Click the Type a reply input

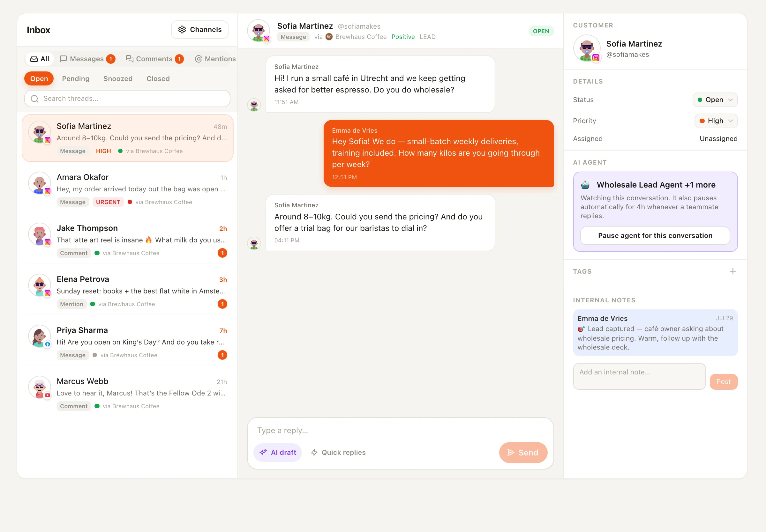point(400,431)
